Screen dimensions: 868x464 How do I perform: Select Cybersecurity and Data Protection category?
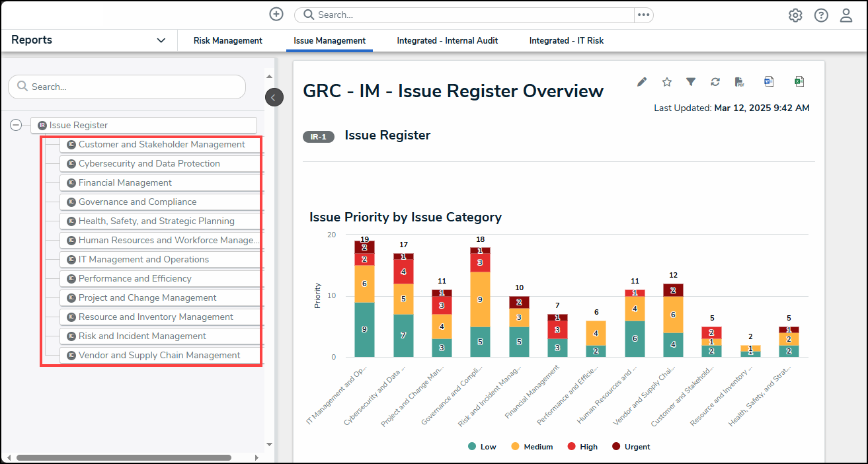[149, 163]
